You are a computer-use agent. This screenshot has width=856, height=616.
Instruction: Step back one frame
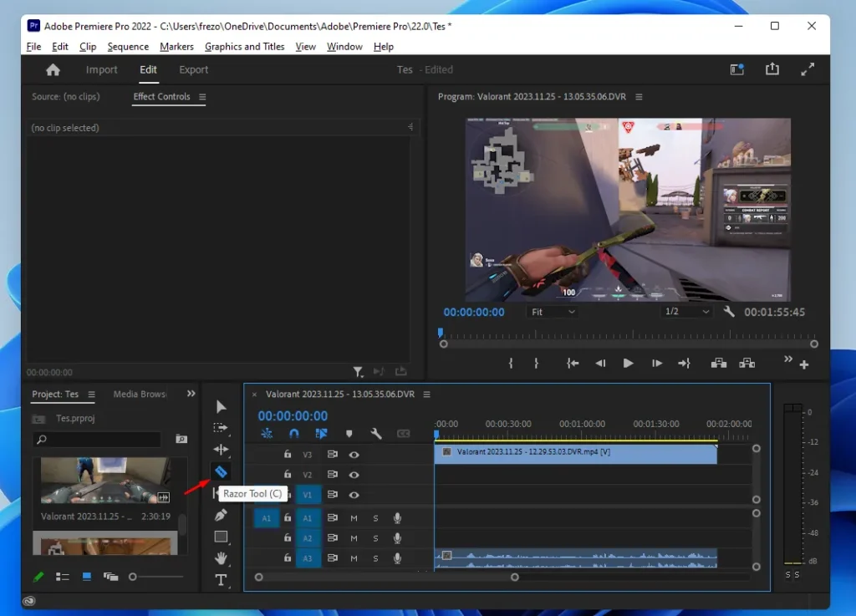(x=600, y=364)
